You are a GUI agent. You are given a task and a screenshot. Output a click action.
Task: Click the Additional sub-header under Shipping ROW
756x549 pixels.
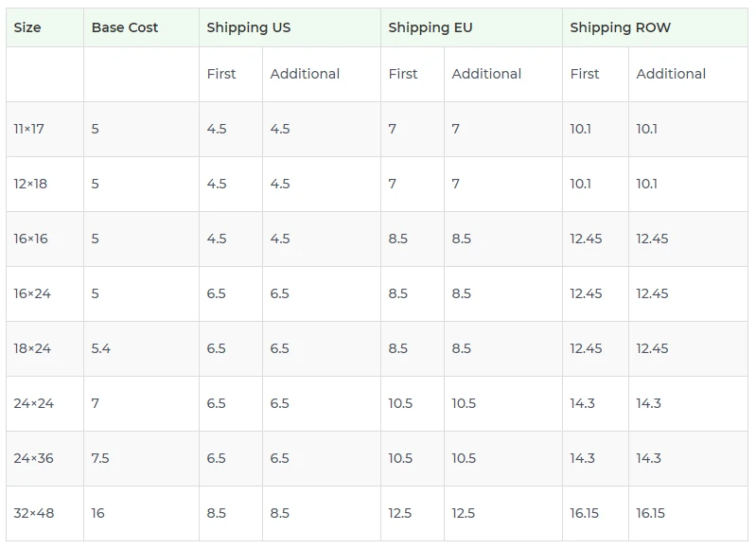pyautogui.click(x=671, y=74)
